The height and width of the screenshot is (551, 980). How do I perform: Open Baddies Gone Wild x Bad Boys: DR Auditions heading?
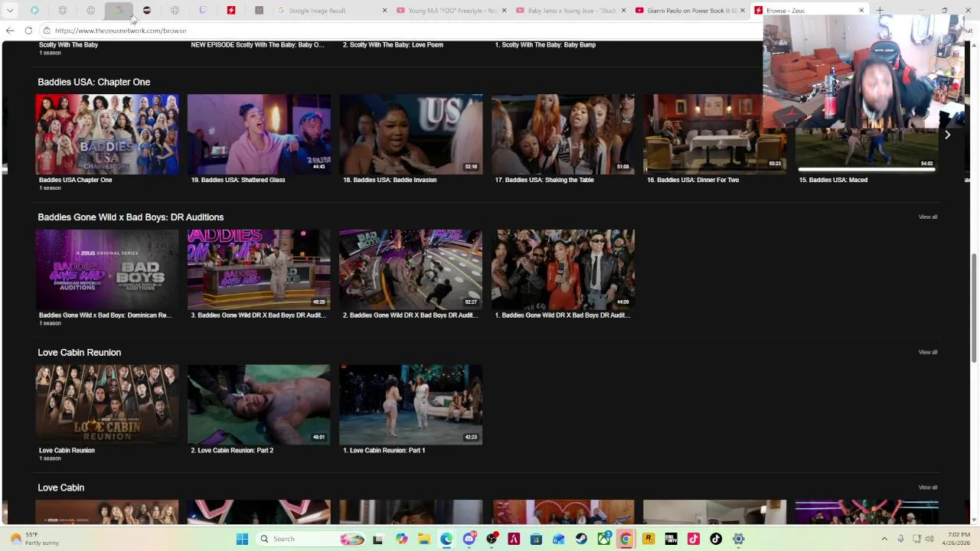(x=131, y=217)
